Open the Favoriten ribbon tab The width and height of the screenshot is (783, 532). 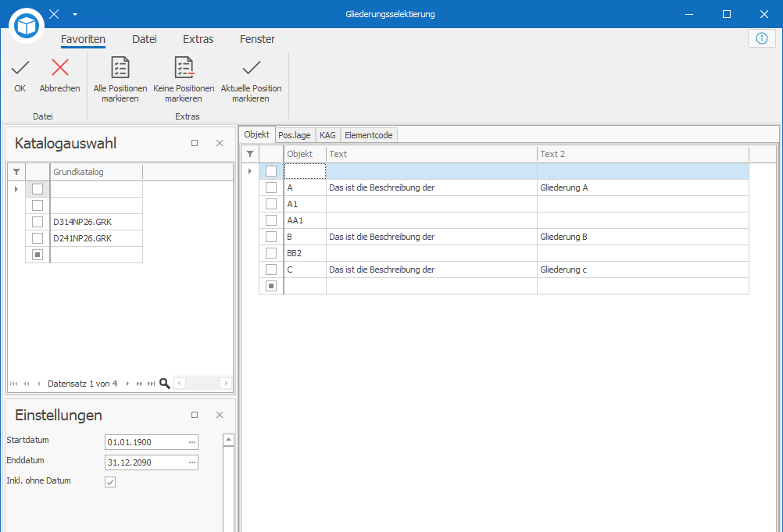pyautogui.click(x=83, y=39)
